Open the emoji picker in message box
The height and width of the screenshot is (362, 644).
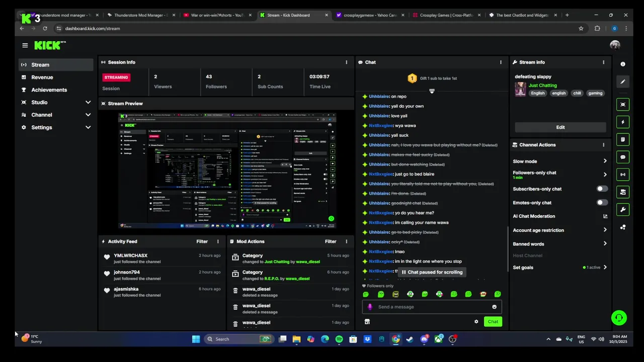494,307
